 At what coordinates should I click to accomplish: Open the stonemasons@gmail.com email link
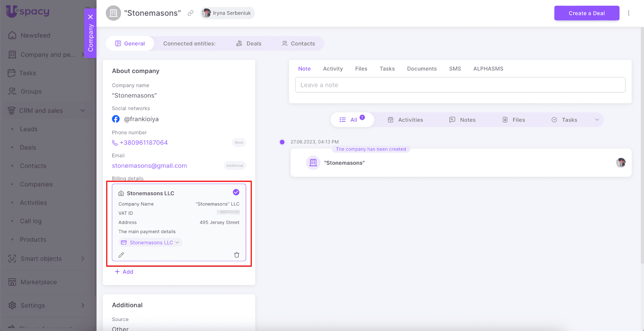click(149, 166)
